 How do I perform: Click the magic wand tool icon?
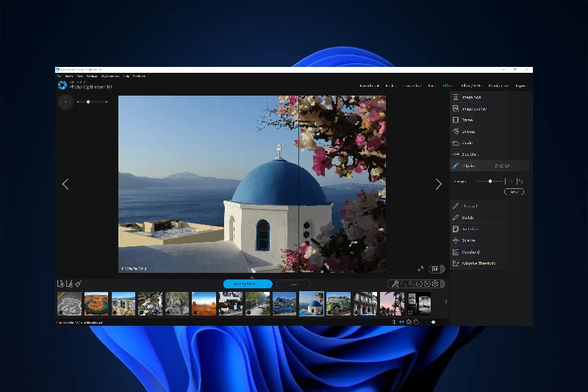coord(395,284)
